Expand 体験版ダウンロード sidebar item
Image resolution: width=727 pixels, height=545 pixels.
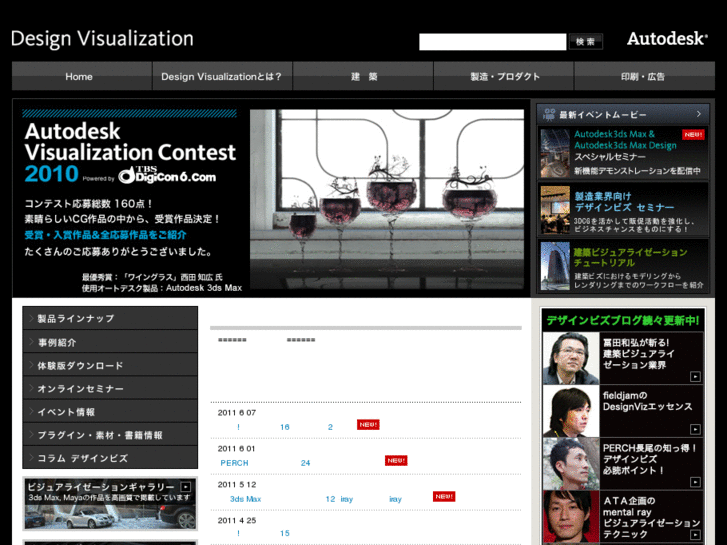(110, 365)
